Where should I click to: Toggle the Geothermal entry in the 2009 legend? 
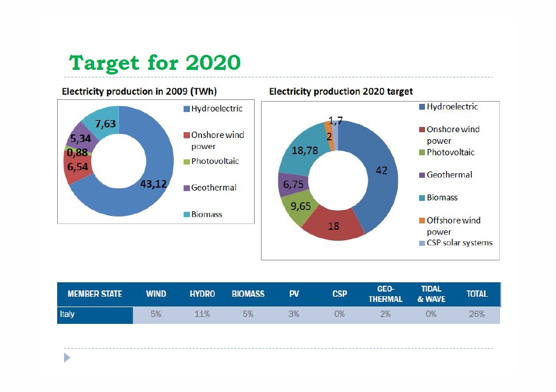185,188
